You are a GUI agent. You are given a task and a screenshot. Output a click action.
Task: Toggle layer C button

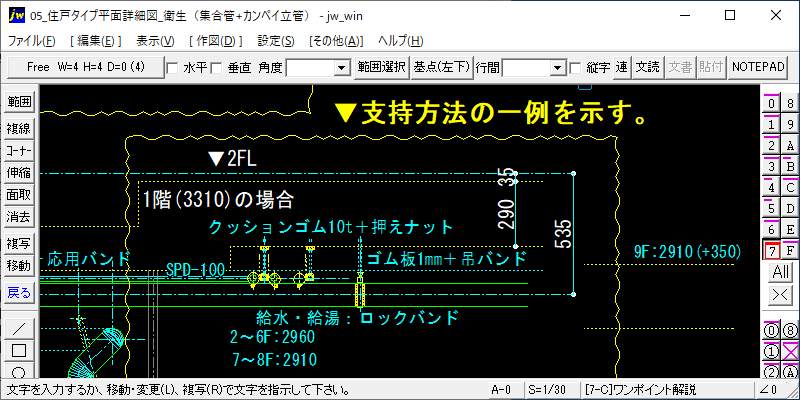[x=790, y=187]
